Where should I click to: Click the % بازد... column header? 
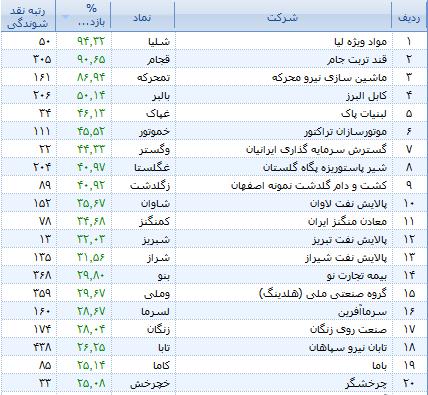83,16
